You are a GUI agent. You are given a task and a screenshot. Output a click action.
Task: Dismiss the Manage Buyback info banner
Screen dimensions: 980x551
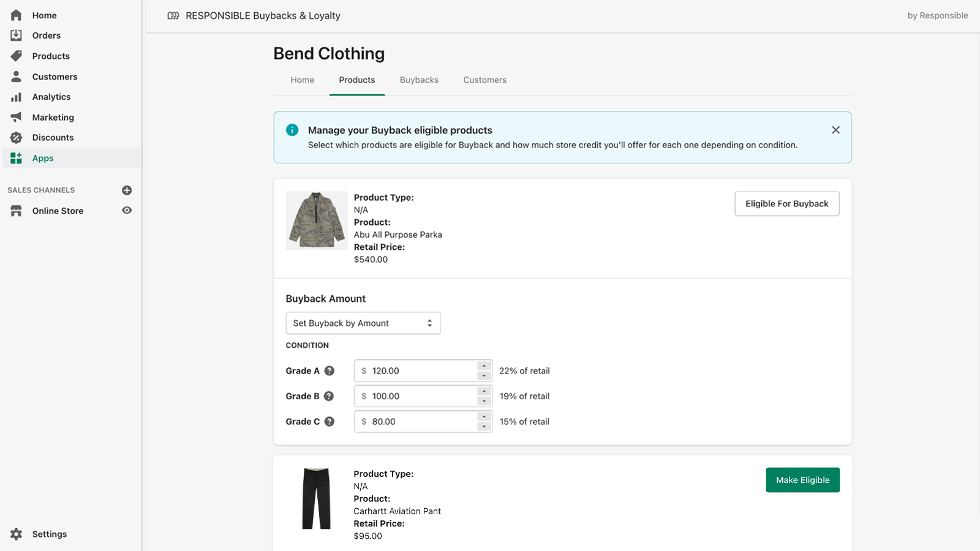point(835,130)
